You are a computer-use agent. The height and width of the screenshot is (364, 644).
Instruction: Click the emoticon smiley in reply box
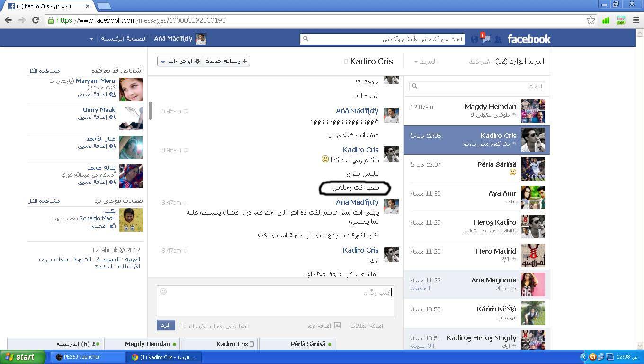click(163, 291)
